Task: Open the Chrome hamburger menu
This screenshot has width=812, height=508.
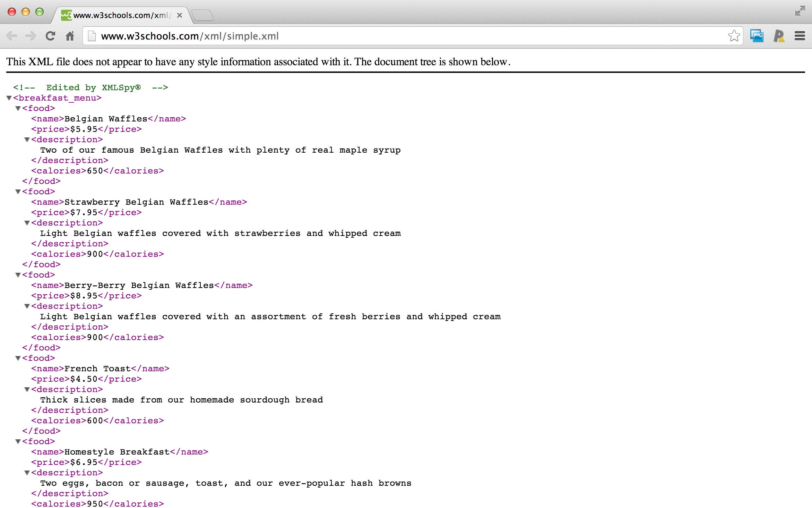Action: pos(800,36)
